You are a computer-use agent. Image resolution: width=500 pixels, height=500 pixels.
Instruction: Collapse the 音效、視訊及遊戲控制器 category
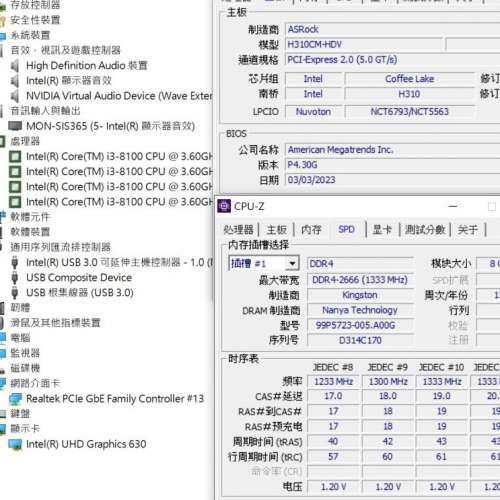pyautogui.click(x=65, y=50)
